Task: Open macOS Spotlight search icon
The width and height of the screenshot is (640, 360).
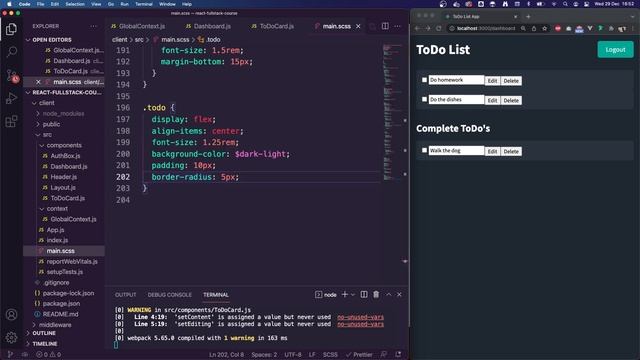Action: (x=565, y=4)
